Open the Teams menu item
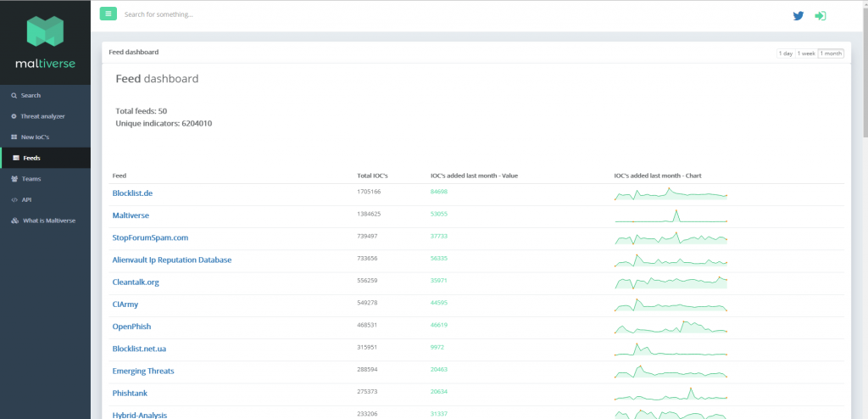868x419 pixels. pyautogui.click(x=46, y=179)
